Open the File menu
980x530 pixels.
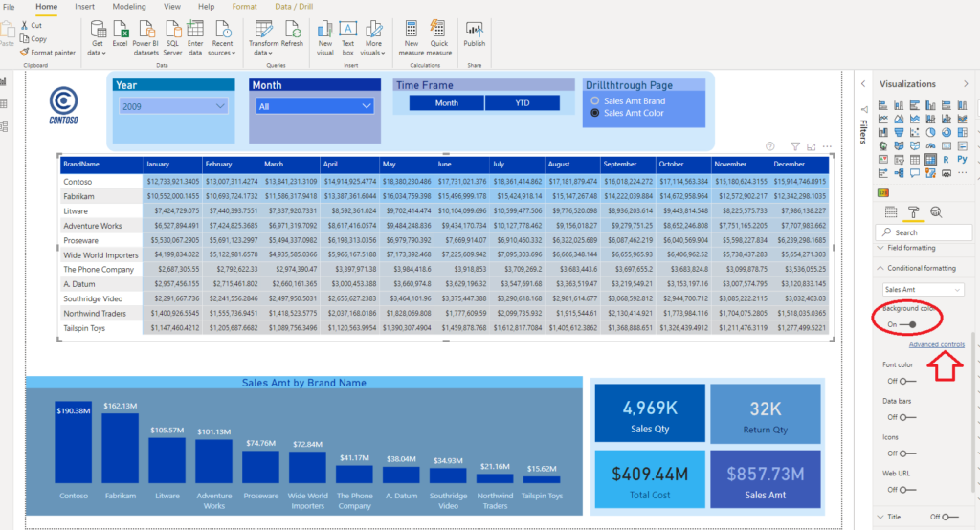(x=9, y=7)
